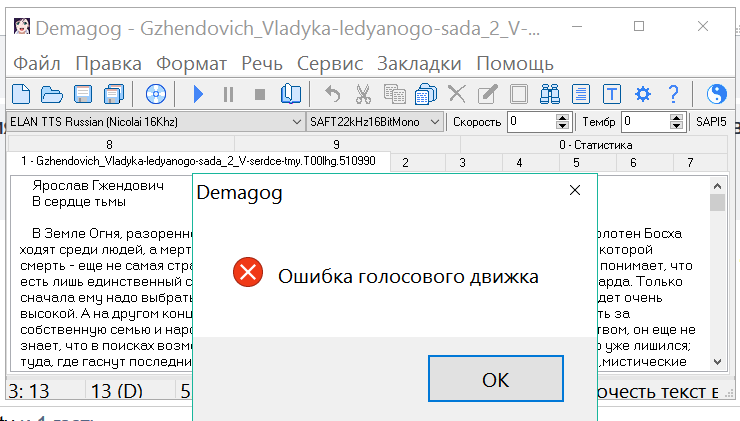Close the Demagog error dialog
This screenshot has width=740, height=421.
[x=575, y=190]
